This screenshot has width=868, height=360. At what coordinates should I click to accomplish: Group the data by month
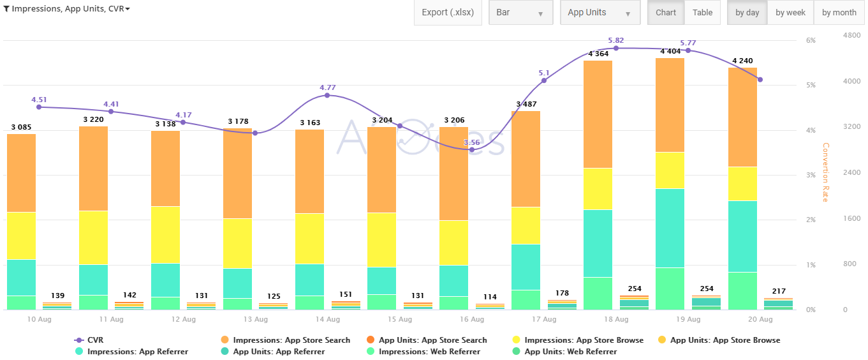coord(839,13)
